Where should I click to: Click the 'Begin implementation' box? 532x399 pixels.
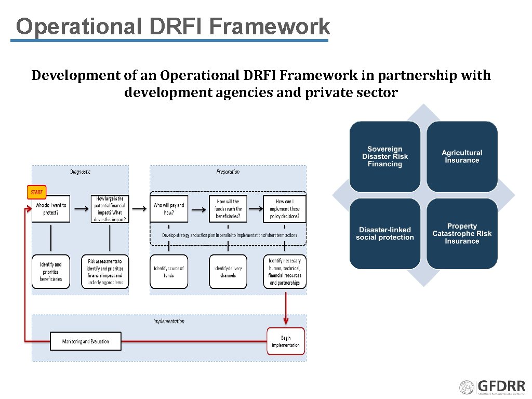click(x=286, y=341)
